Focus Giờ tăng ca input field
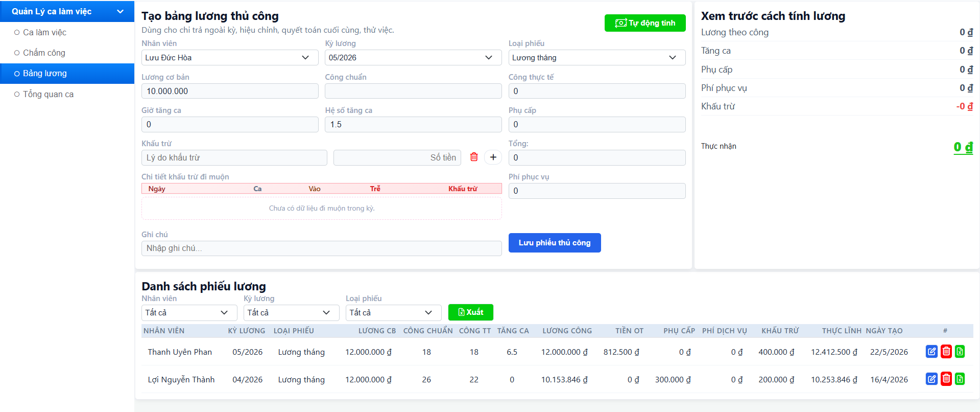This screenshot has width=980, height=412. (230, 124)
